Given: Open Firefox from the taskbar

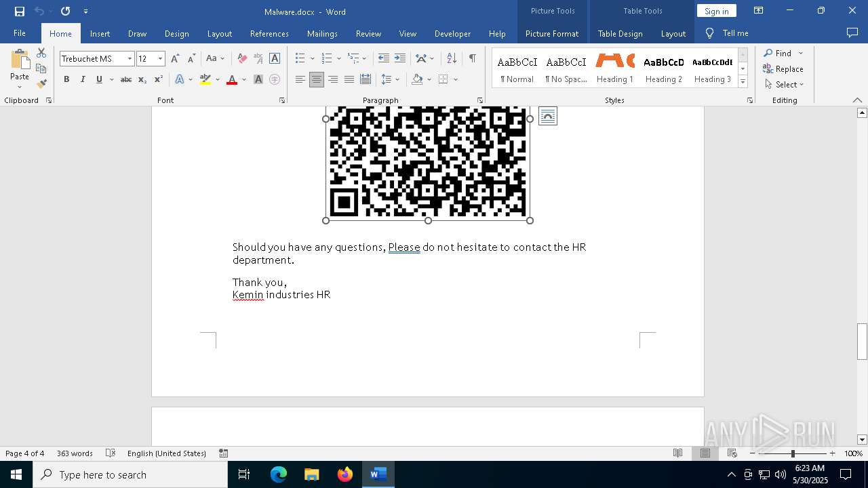Looking at the screenshot, I should 345,474.
